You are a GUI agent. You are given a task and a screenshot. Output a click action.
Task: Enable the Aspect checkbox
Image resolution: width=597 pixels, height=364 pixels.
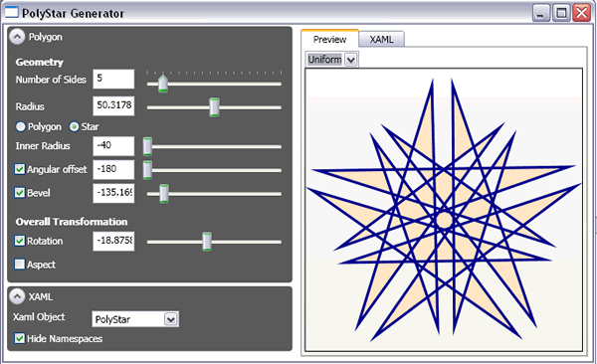20,264
